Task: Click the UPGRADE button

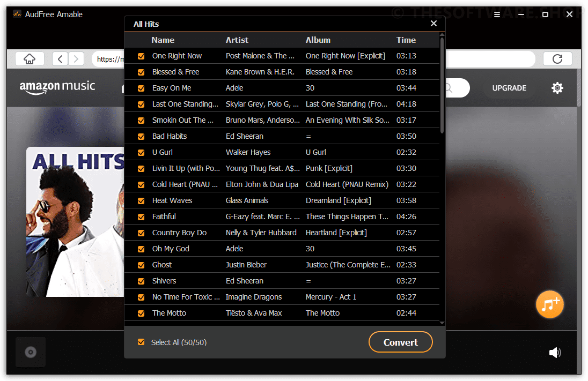Action: [x=509, y=88]
